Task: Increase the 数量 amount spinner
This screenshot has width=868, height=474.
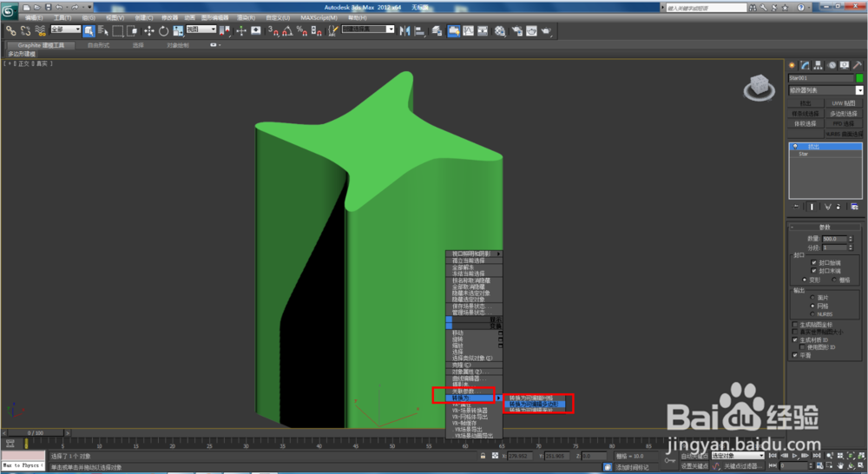Action: coord(851,237)
